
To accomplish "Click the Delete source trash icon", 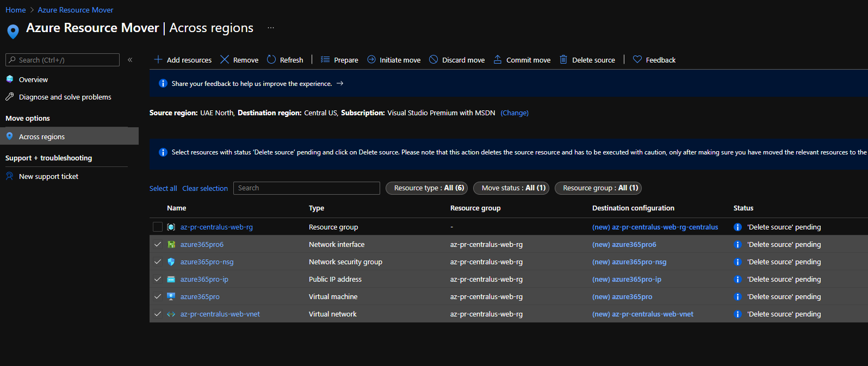I will [x=563, y=59].
